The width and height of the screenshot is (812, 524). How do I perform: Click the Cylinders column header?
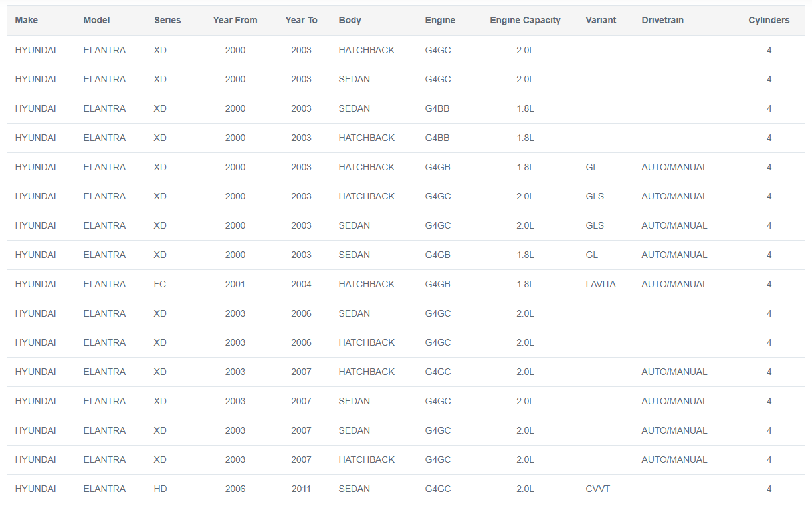[769, 20]
